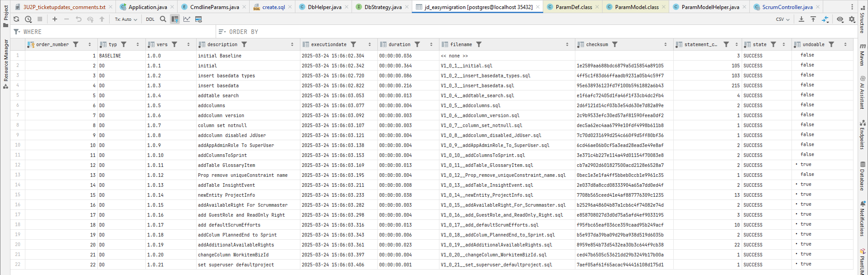The width and height of the screenshot is (868, 275).
Task: Show the chart view icon
Action: tap(187, 19)
